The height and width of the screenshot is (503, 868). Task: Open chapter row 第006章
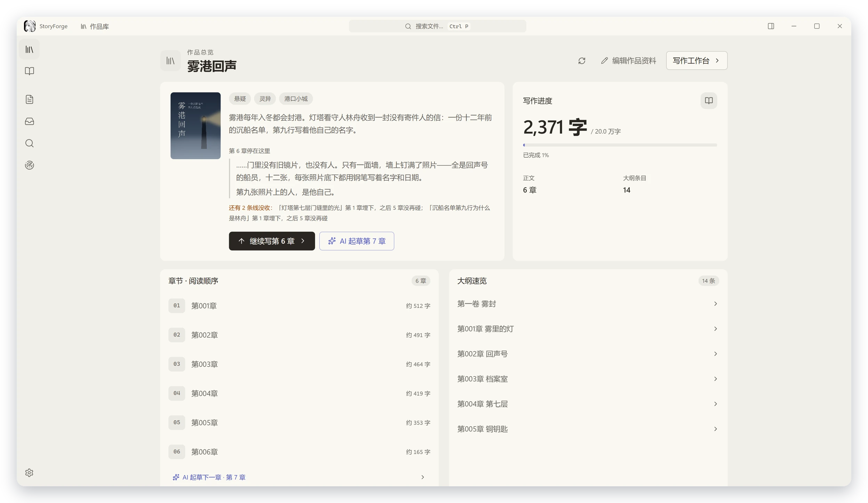299,452
